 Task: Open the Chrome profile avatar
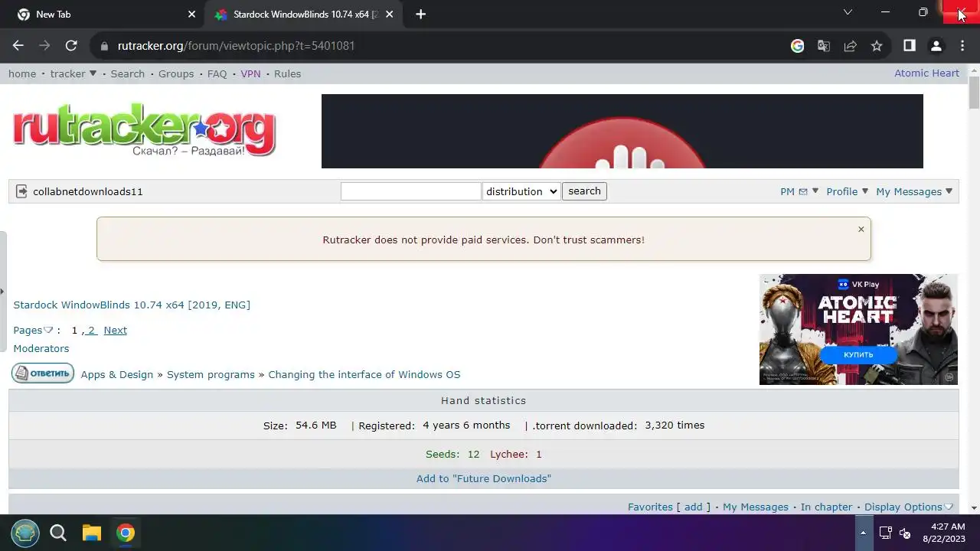tap(936, 46)
